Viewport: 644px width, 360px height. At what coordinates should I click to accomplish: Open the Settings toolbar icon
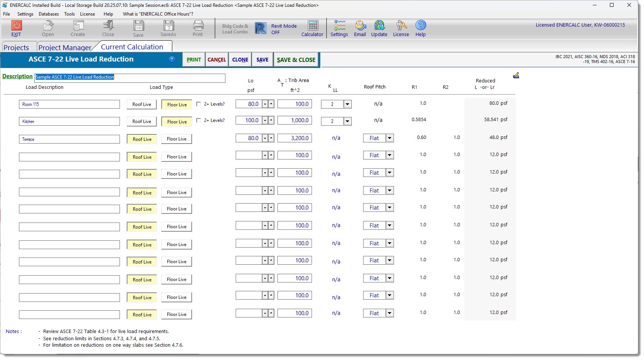click(340, 25)
